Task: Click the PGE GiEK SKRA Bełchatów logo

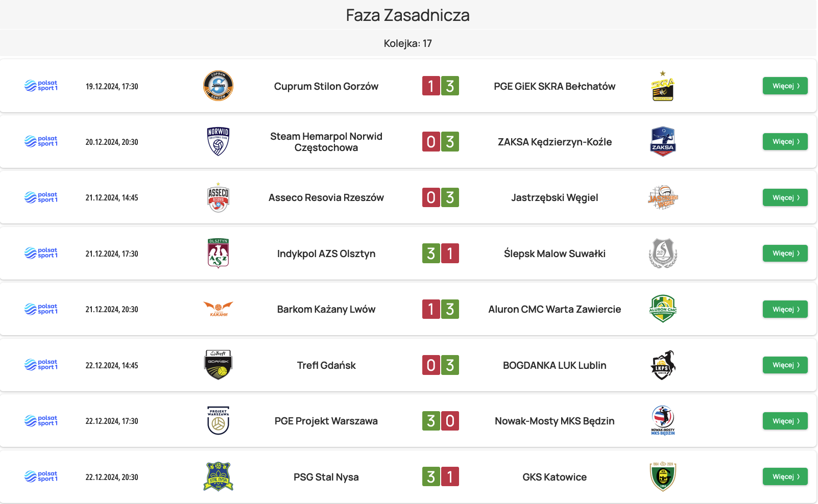Action: tap(663, 86)
